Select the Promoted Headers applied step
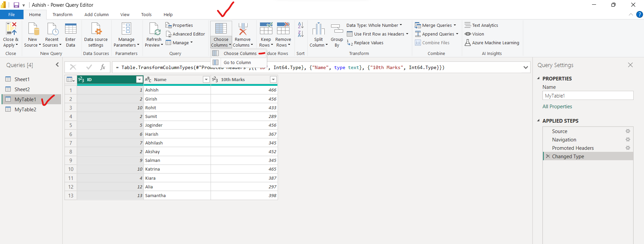The image size is (644, 244). click(x=573, y=148)
